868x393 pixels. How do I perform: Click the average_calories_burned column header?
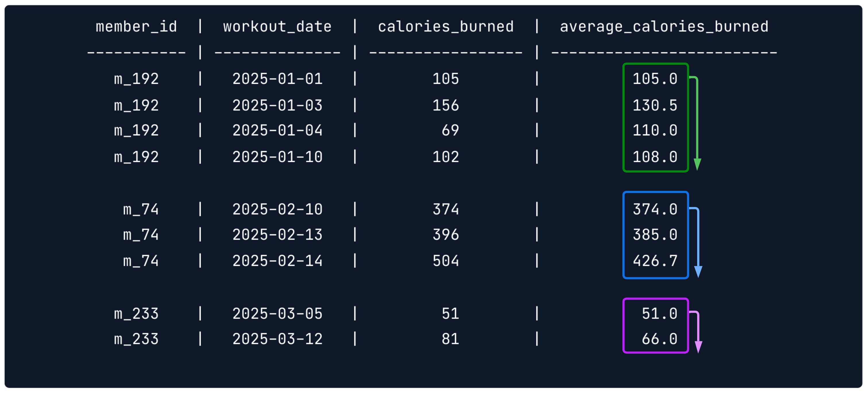(x=664, y=27)
